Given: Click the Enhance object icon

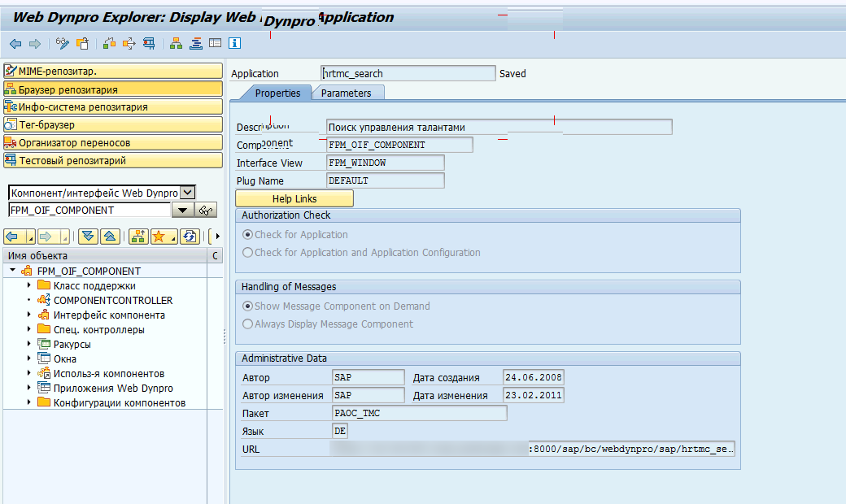Looking at the screenshot, I should [x=110, y=44].
